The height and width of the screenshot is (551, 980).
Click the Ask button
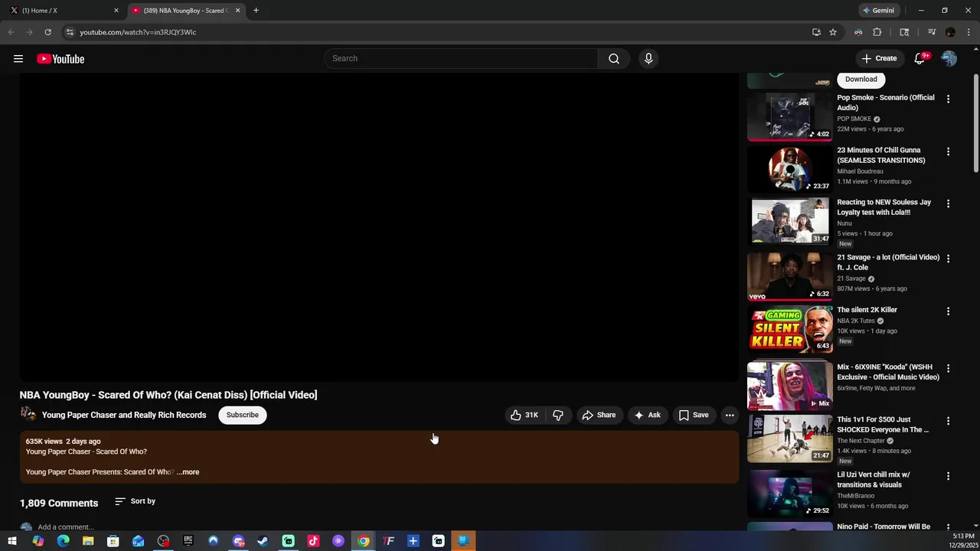tap(647, 415)
